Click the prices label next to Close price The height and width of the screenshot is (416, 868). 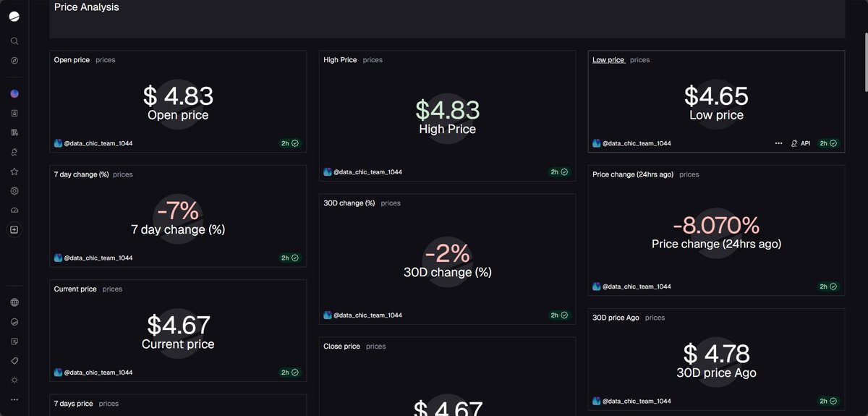coord(376,347)
